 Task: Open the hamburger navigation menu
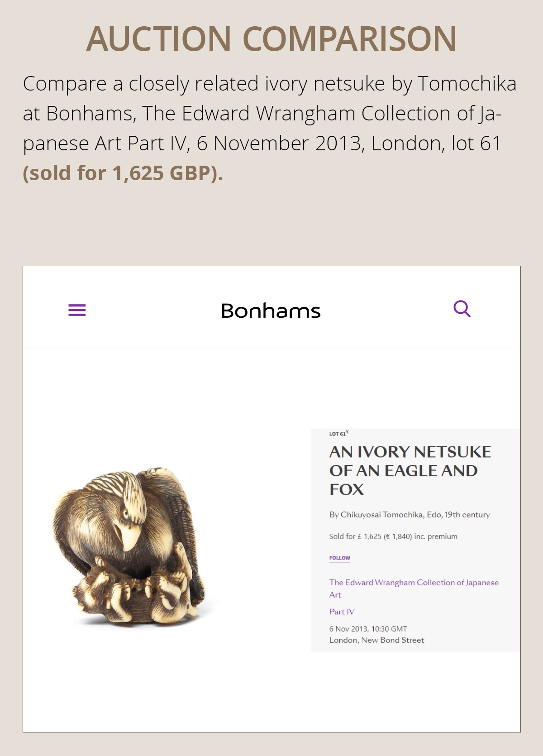pos(77,310)
